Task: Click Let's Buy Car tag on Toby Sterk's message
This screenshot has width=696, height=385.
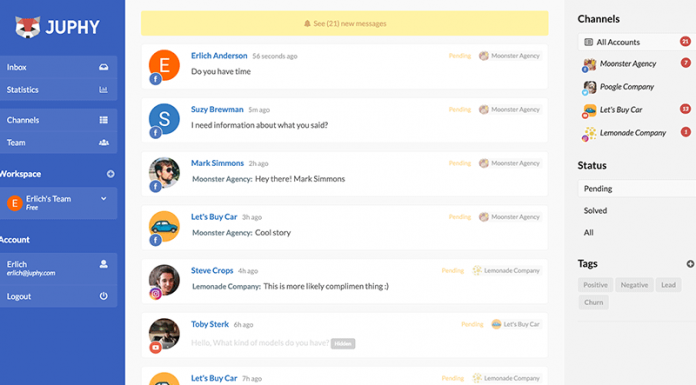Action: [x=516, y=324]
